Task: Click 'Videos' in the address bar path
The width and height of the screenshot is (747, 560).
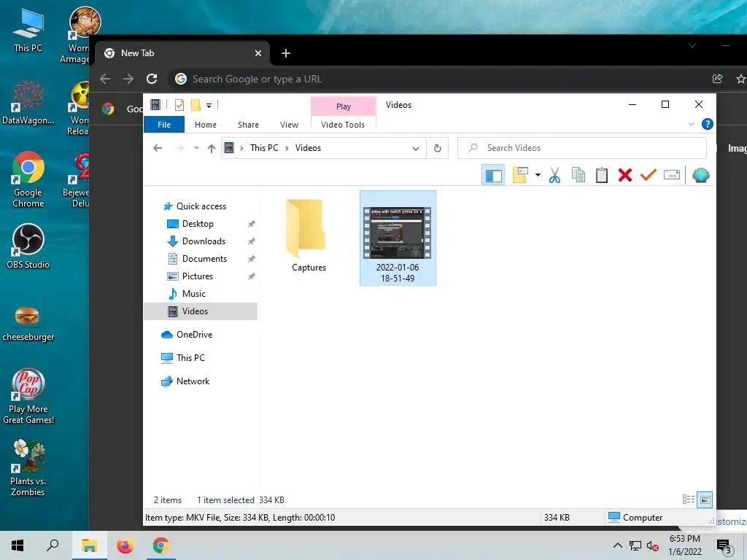Action: click(x=309, y=148)
